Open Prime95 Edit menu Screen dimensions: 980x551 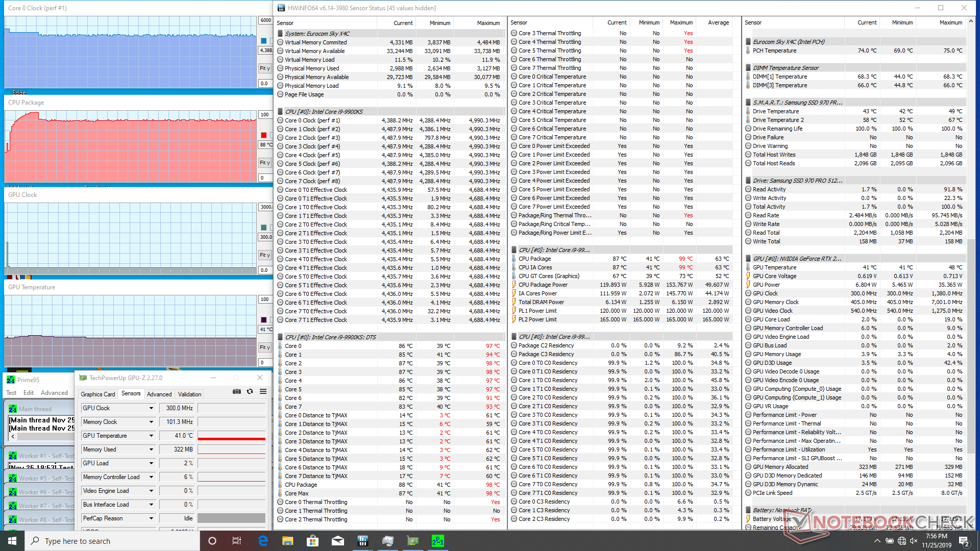click(x=29, y=393)
